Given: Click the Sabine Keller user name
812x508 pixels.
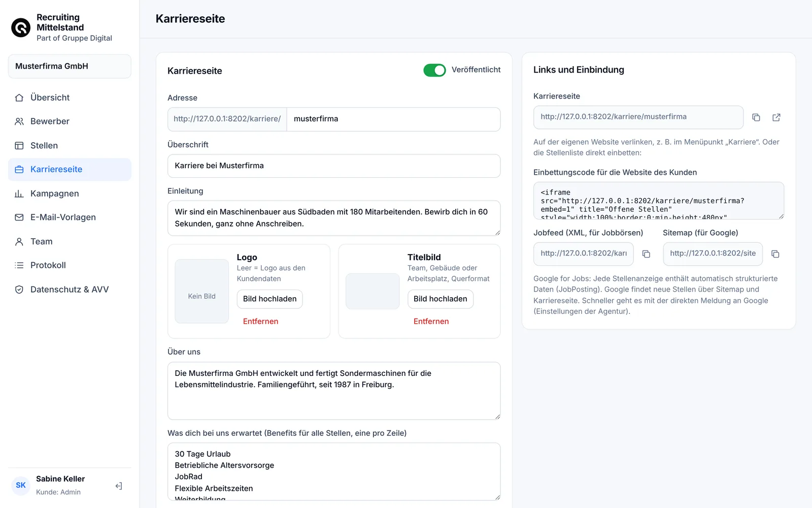Looking at the screenshot, I should 60,479.
